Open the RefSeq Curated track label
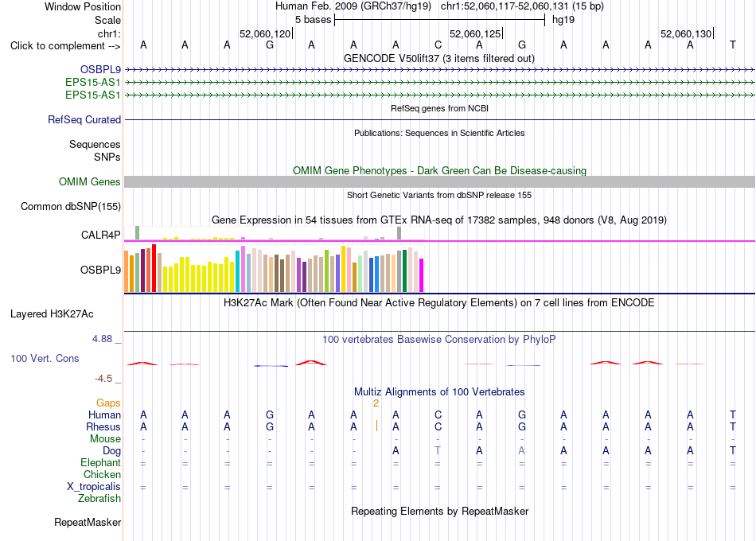The width and height of the screenshot is (756, 541). 84,119
